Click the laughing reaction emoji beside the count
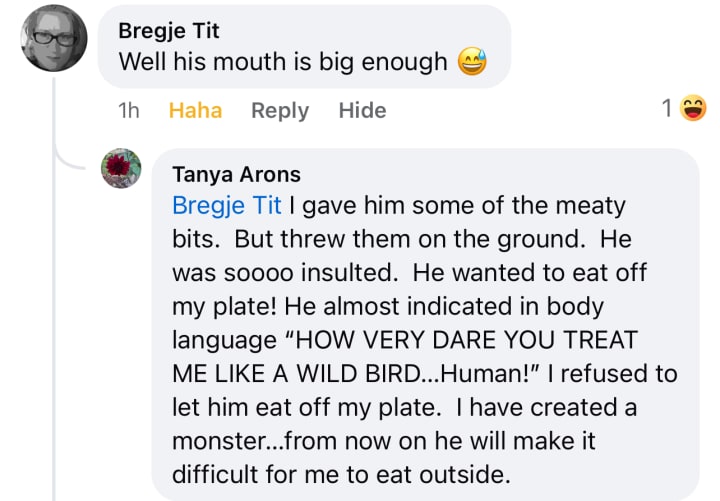 click(x=692, y=109)
